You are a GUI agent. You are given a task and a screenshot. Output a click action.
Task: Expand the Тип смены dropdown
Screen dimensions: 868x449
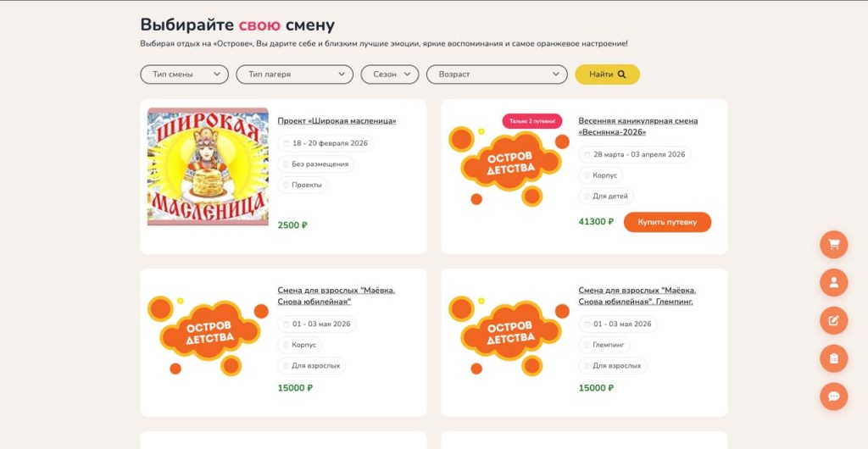pos(184,75)
